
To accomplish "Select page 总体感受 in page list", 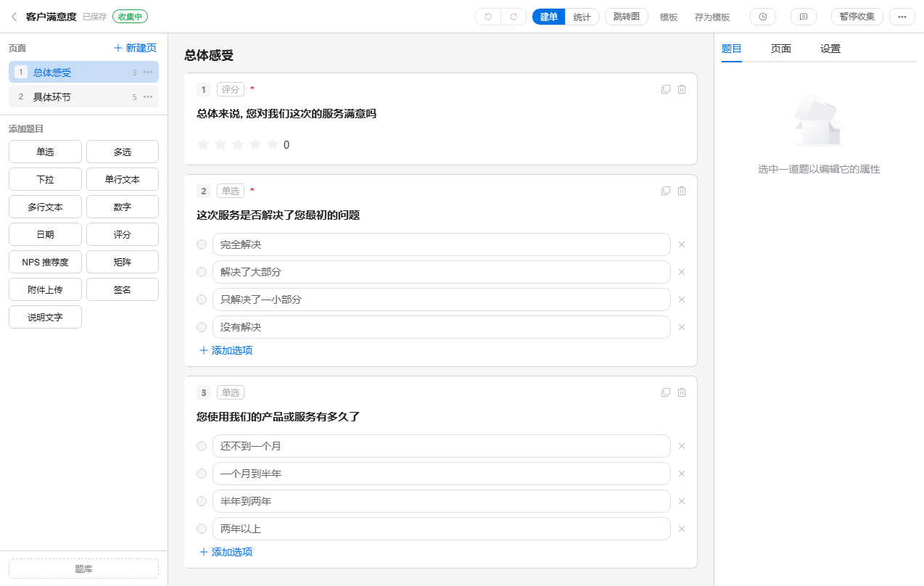I will [83, 73].
